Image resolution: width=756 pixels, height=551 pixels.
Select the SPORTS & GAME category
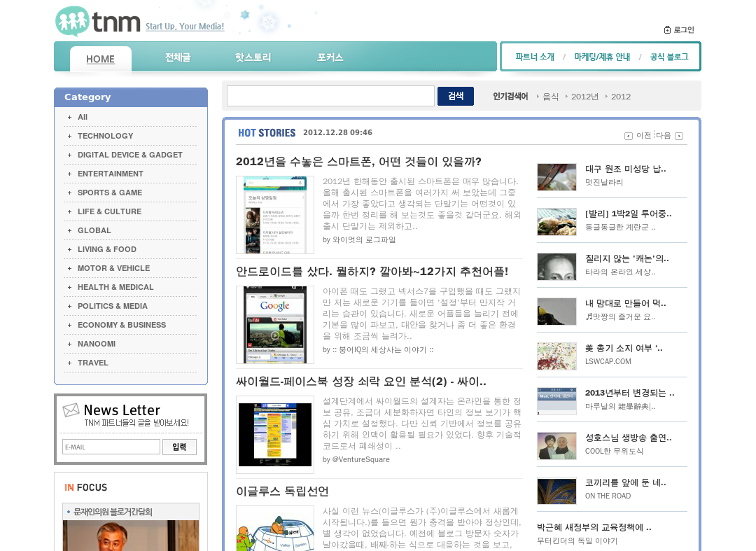pyautogui.click(x=110, y=193)
